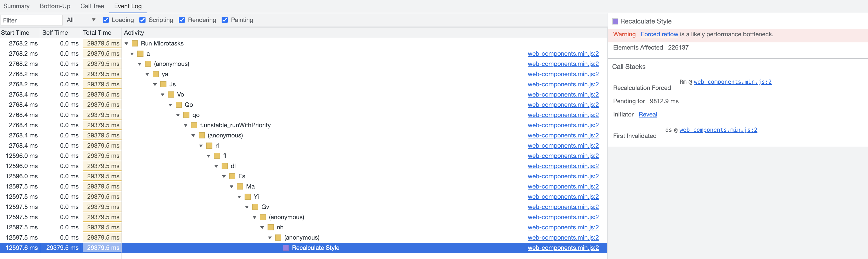Switch to the Summary tab

(x=16, y=6)
